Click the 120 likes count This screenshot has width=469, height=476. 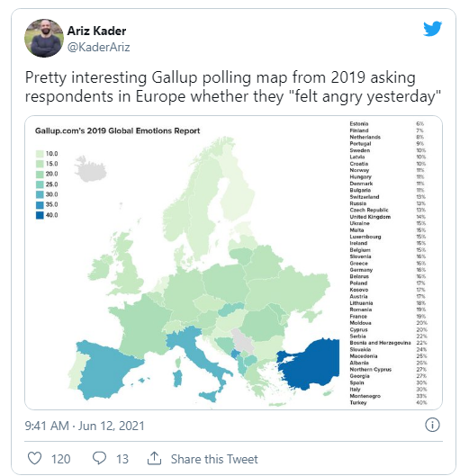(x=60, y=459)
